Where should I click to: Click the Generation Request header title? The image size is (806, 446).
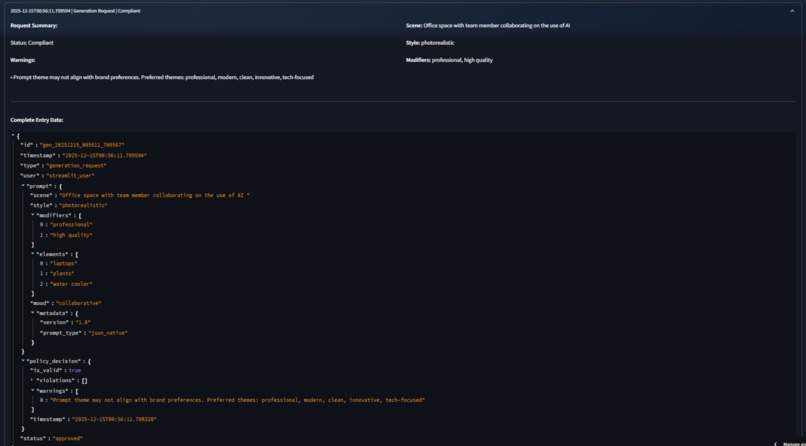(75, 11)
